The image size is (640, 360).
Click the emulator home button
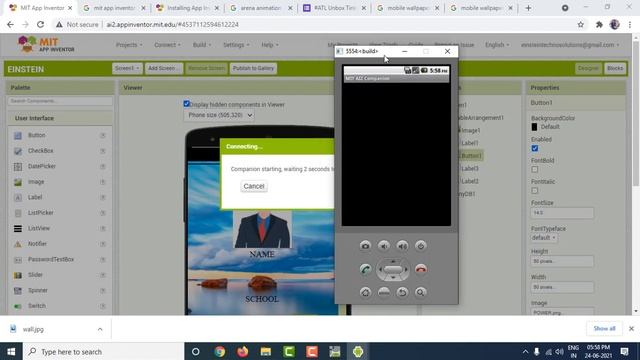[365, 292]
